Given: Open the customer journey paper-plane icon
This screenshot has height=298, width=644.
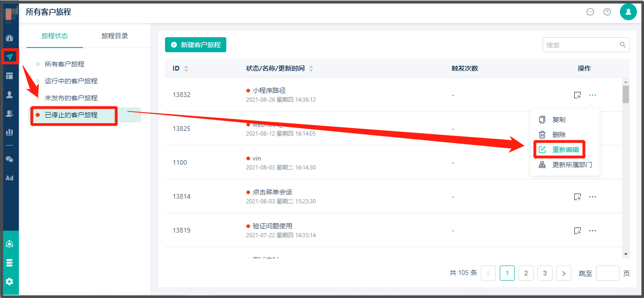Looking at the screenshot, I should point(9,57).
